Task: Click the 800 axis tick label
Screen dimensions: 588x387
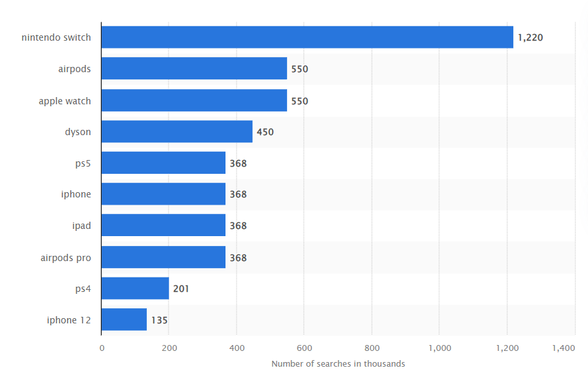Action: tap(372, 348)
